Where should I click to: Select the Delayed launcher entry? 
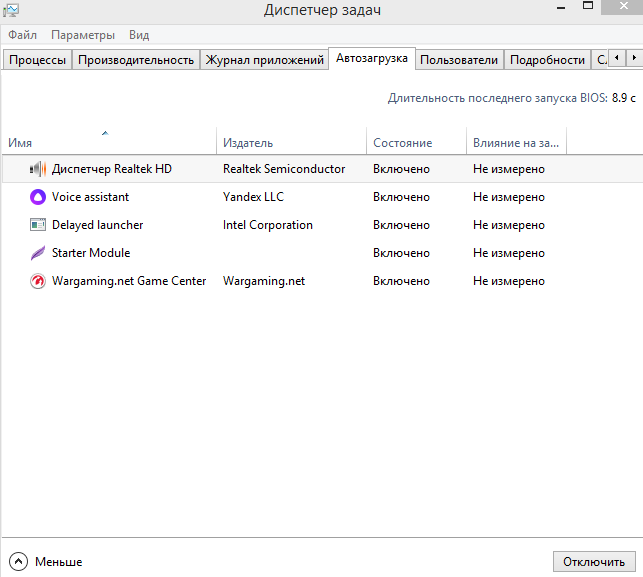(97, 225)
